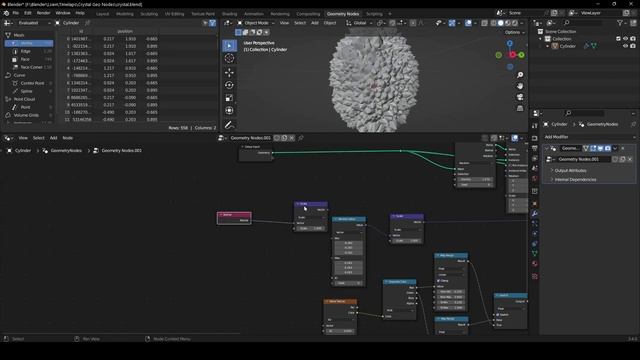Image resolution: width=640 pixels, height=360 pixels.
Task: Select the Transform tool in viewport toolbar
Action: point(229,110)
